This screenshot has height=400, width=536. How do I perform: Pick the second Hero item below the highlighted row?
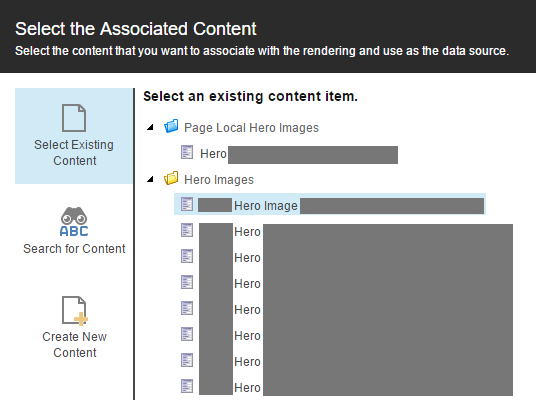pos(247,258)
